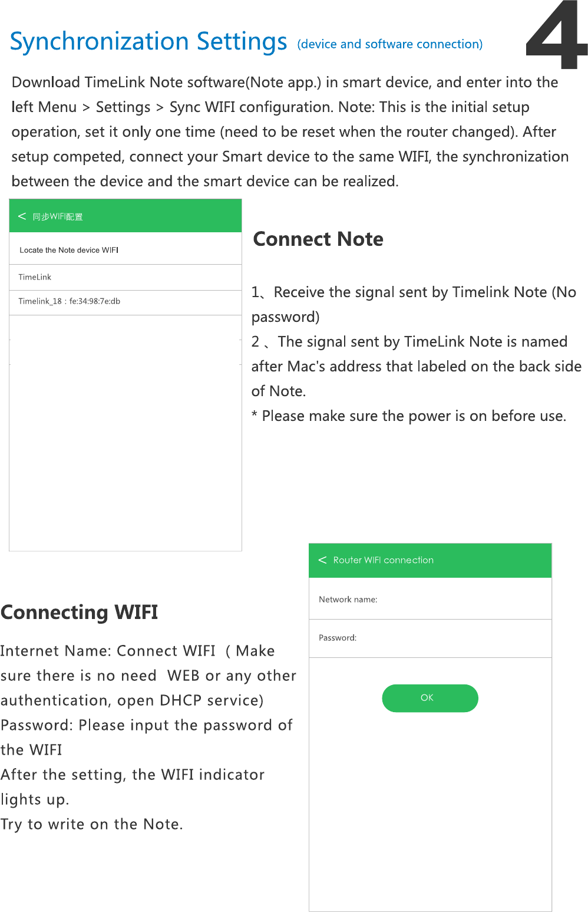Click the Connecting WIFI heading
Image resolution: width=588 pixels, height=912 pixels.
point(80,612)
